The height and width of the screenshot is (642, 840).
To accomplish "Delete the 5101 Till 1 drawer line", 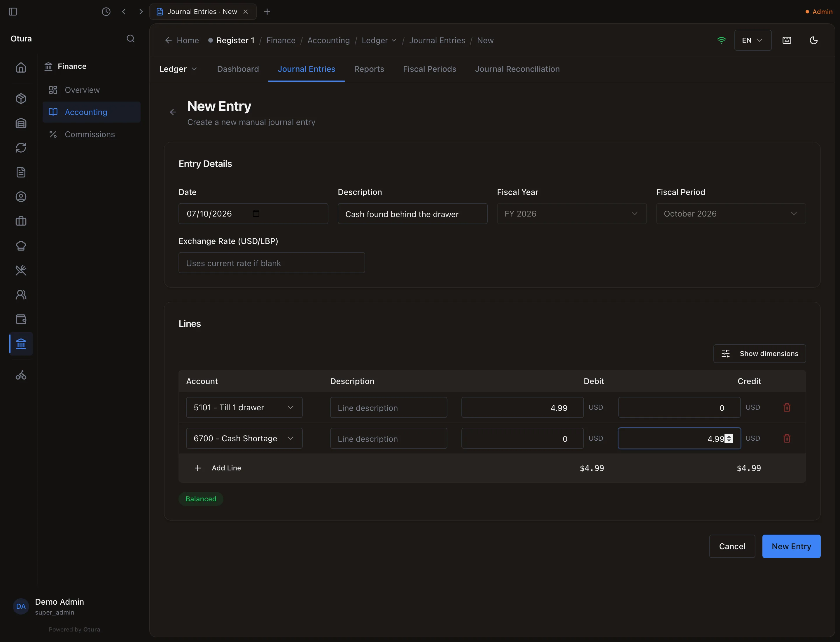I will click(787, 407).
